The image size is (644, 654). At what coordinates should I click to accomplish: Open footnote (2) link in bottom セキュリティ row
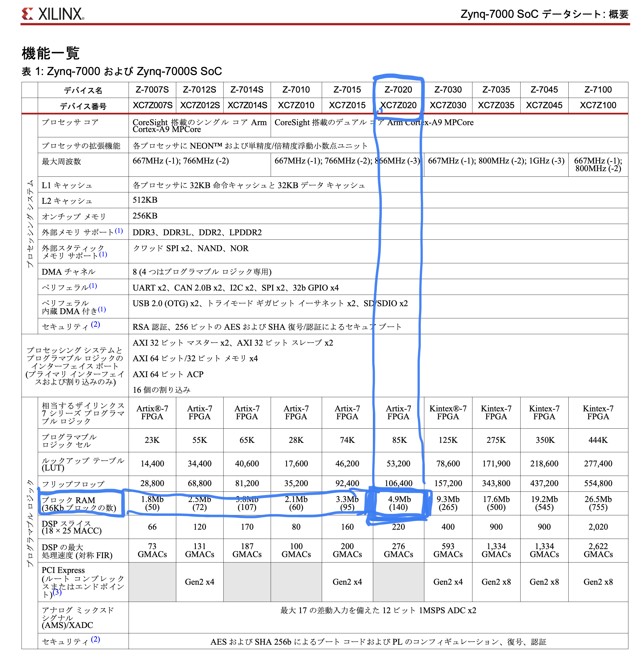pyautogui.click(x=95, y=639)
